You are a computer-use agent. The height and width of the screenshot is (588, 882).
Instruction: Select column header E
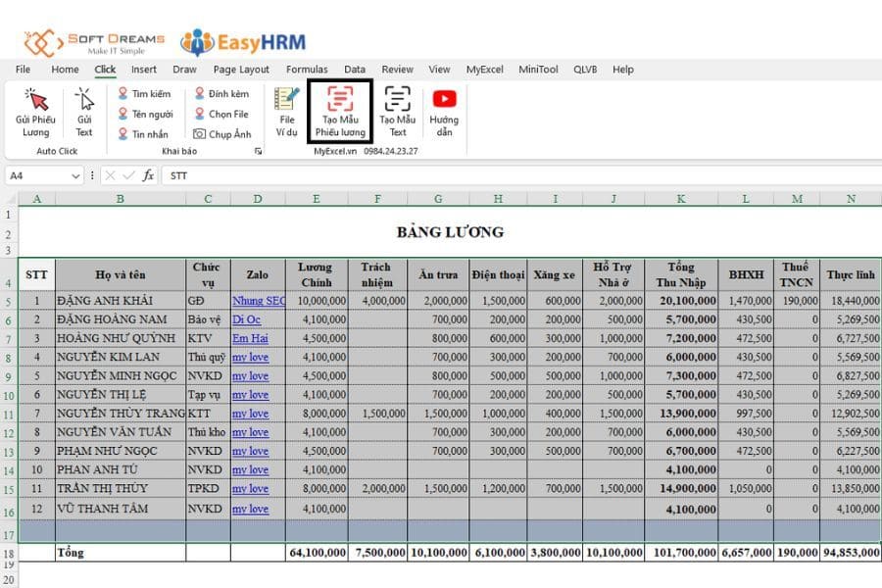[316, 199]
